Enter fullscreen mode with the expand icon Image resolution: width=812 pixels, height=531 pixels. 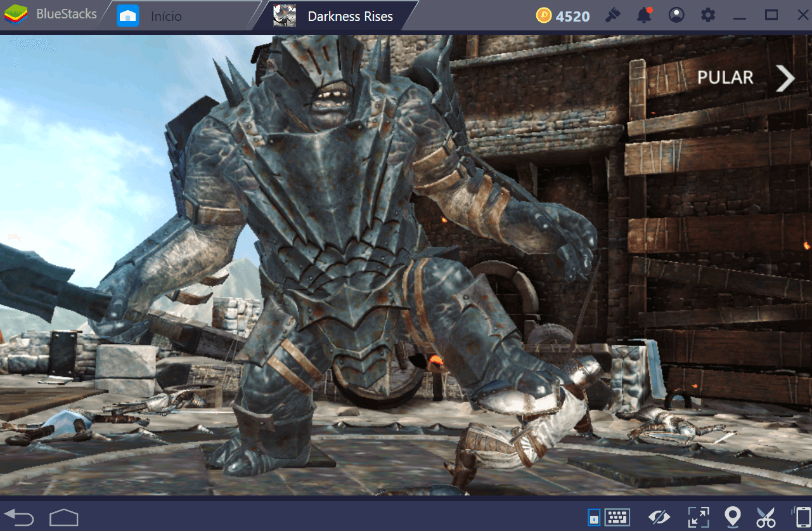(x=698, y=517)
